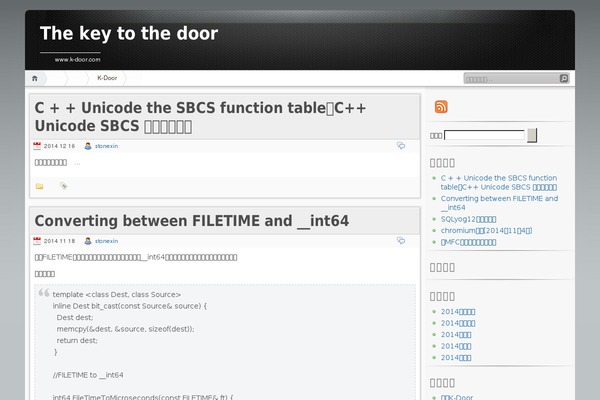Click the magnifier search icon in header
This screenshot has height=400, width=600.
pos(564,78)
